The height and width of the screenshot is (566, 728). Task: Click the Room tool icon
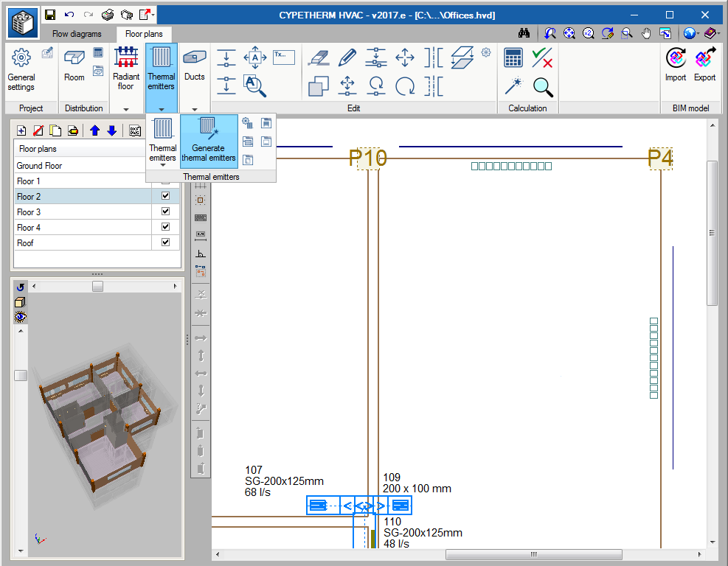pyautogui.click(x=74, y=65)
